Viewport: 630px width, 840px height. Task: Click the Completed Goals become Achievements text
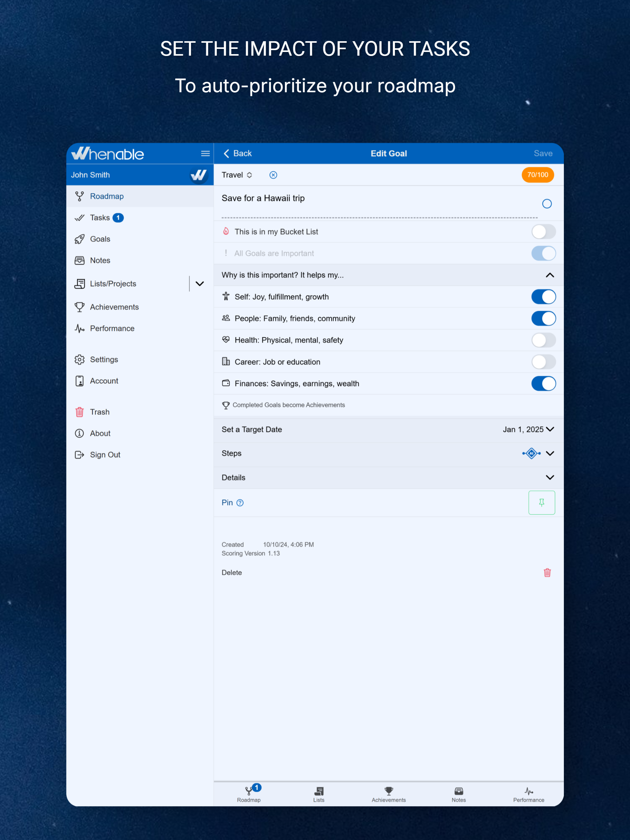(x=289, y=405)
